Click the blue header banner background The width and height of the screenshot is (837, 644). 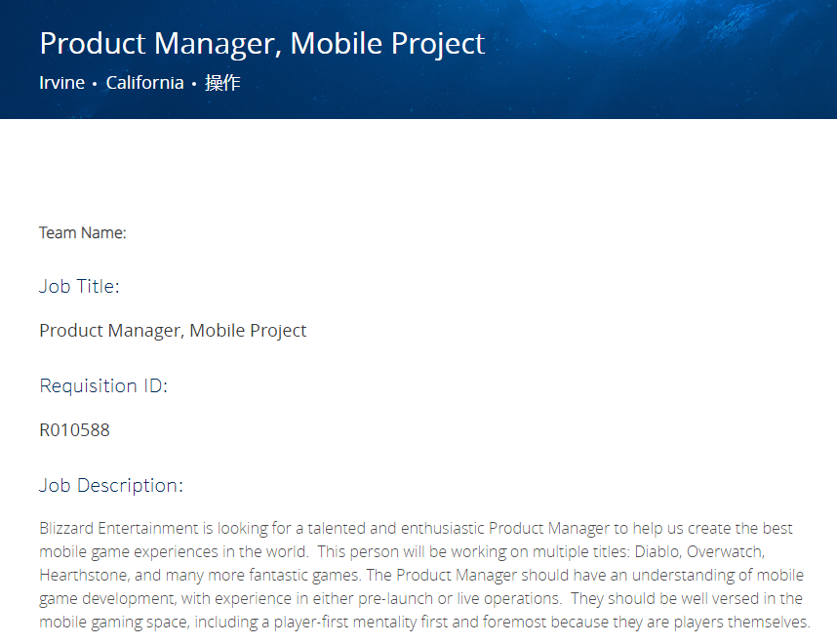coord(641,59)
